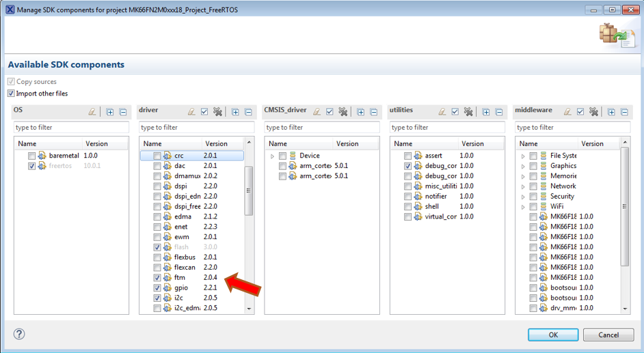Viewport: 644px width, 353px height.
Task: Check the enet driver
Action: 157,227
